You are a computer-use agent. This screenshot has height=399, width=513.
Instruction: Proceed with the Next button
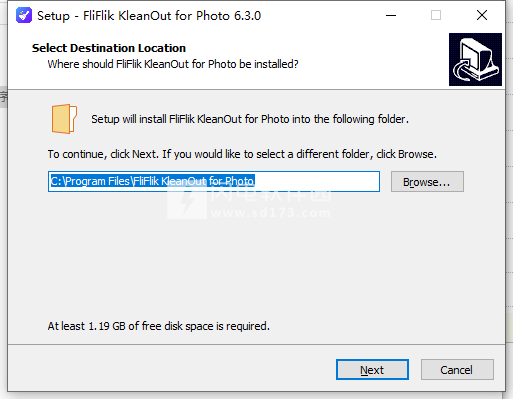372,370
